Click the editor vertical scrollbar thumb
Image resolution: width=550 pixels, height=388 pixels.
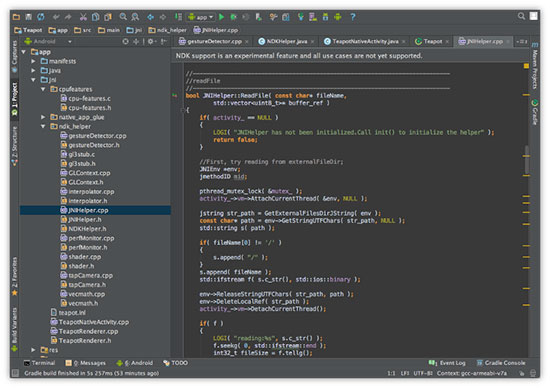click(526, 160)
